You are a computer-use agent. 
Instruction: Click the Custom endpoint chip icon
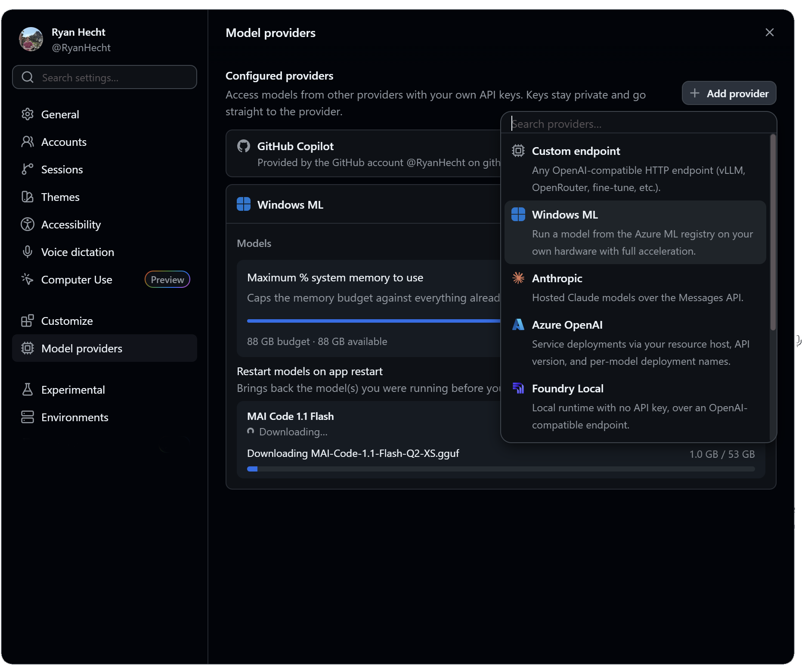pyautogui.click(x=518, y=151)
